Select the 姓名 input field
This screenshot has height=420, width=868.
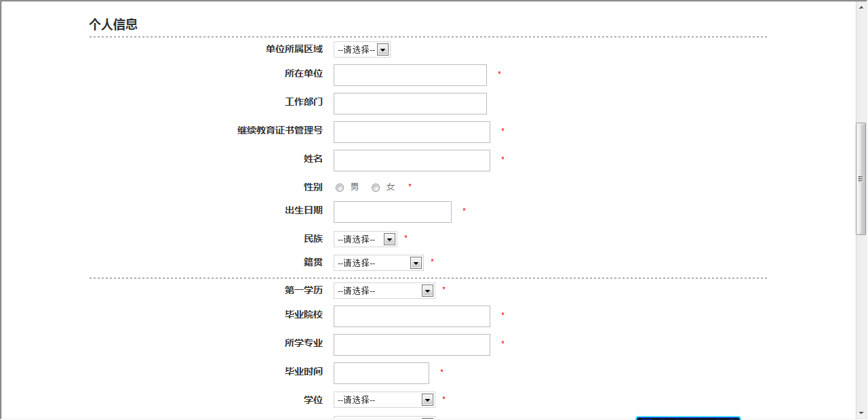point(412,161)
